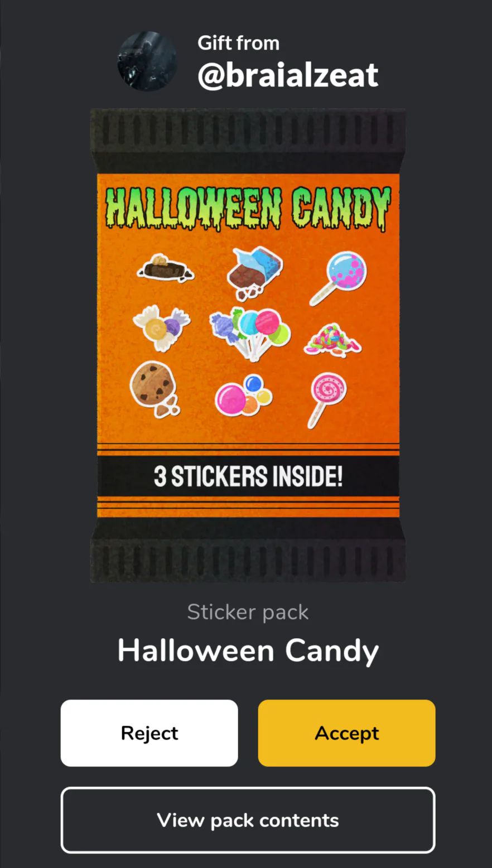Tap the 3 STICKERS INSIDE banner
This screenshot has width=492, height=868.
pos(248,476)
